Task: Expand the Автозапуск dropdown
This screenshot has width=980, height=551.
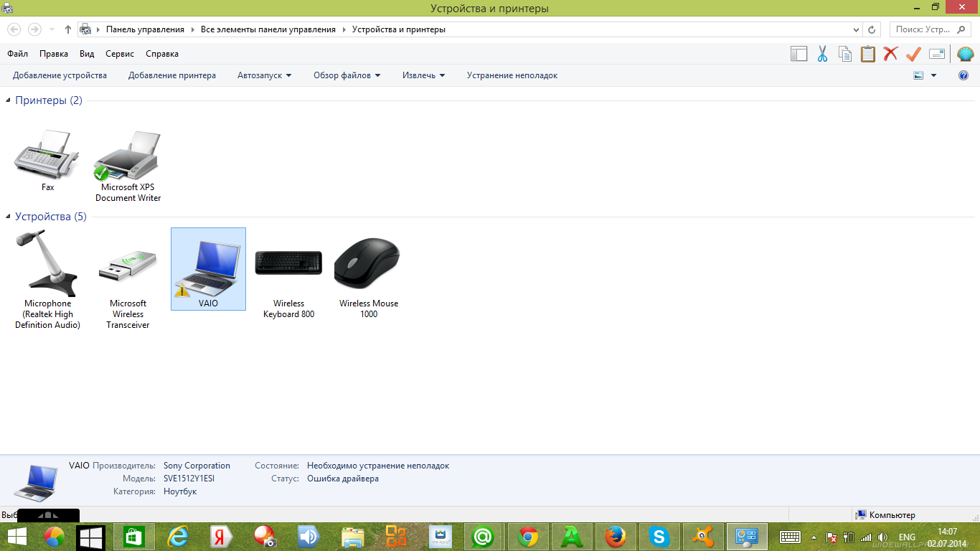Action: [x=264, y=75]
